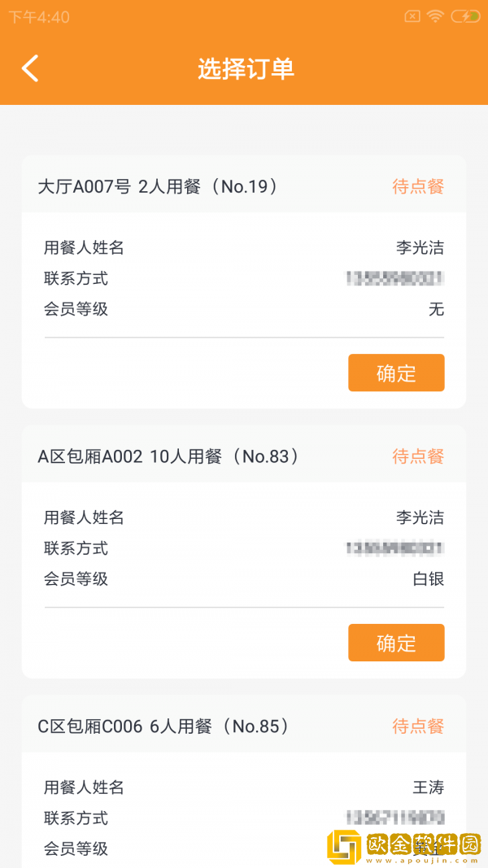
Task: Tap 待点餐 status on order No.83
Action: (418, 456)
